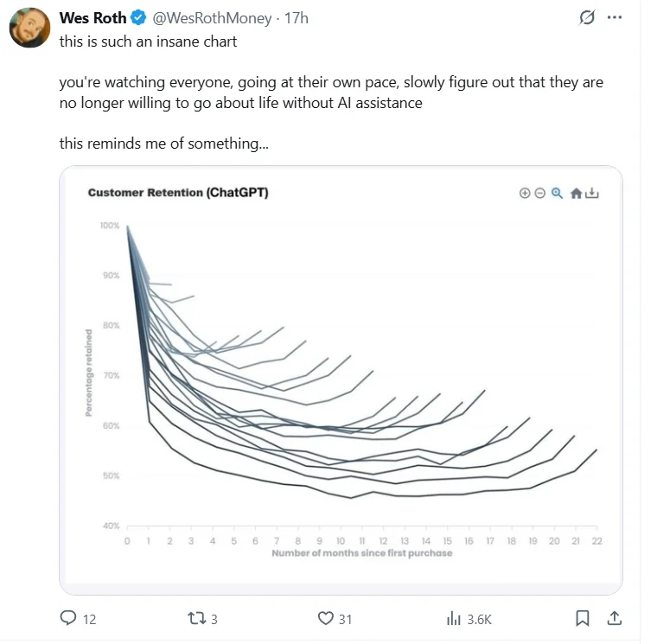This screenshot has width=657, height=644.
Task: Reply to the post via comment icon
Action: (x=69, y=618)
